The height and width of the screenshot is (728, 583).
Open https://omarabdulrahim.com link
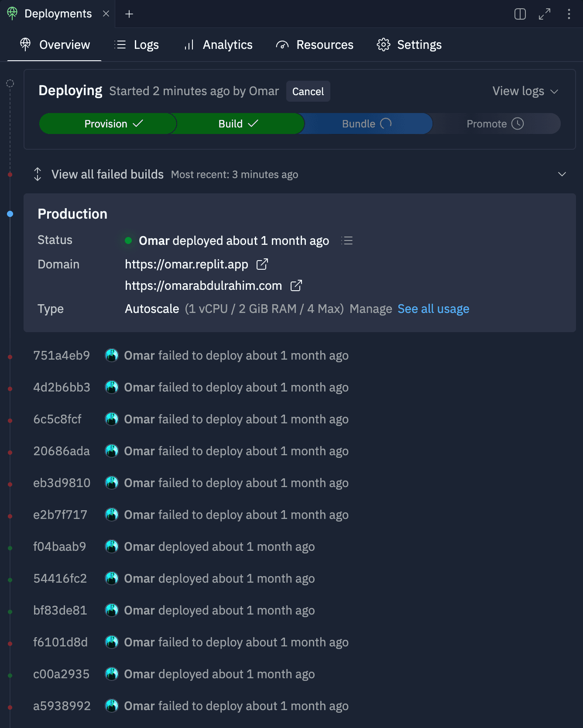click(x=203, y=285)
